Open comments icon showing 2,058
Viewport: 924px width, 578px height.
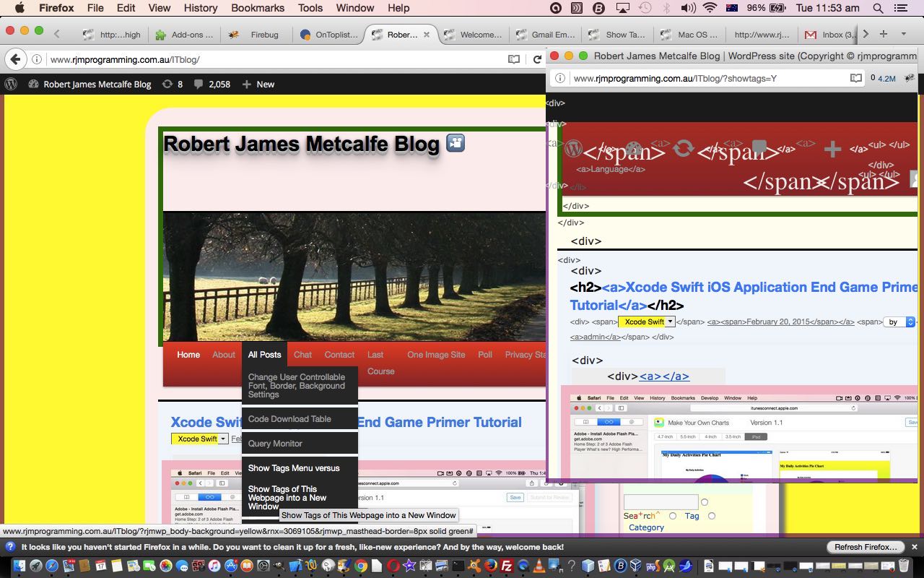click(x=212, y=84)
